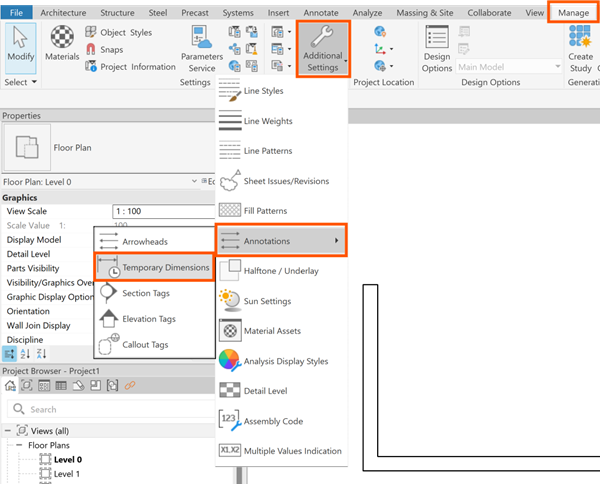Collapse the Floor Plans tree node
Image resolution: width=600 pixels, height=484 pixels.
tap(19, 445)
